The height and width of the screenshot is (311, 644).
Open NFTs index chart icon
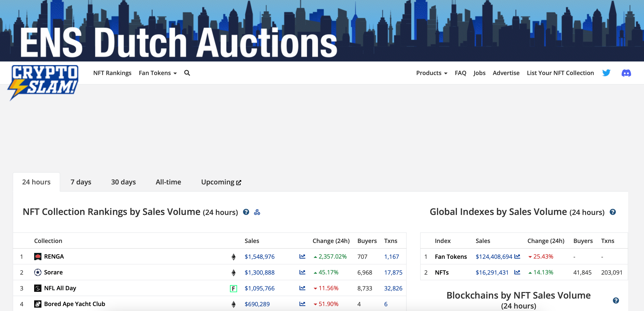click(x=517, y=272)
